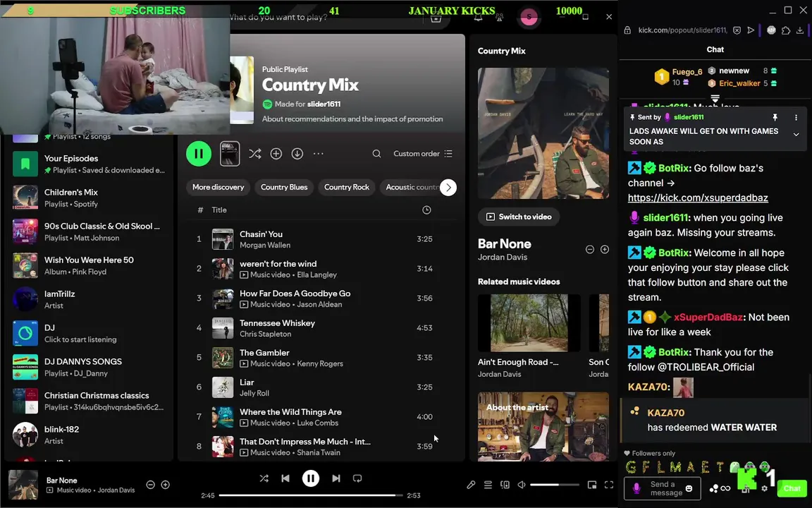
Task: Open Ain't Enough Road related video thumbnail
Action: point(529,322)
